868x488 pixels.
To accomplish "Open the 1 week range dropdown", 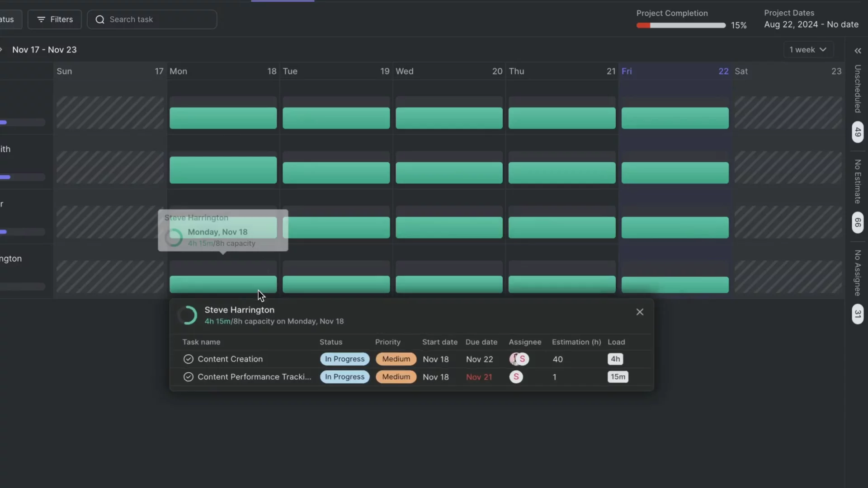I will [808, 50].
